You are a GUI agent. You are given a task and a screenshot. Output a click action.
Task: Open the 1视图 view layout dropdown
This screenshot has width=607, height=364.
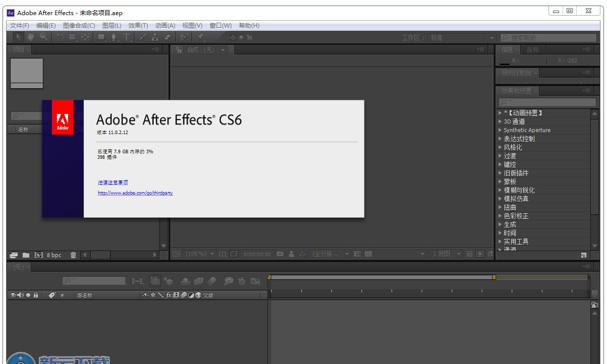tap(447, 254)
